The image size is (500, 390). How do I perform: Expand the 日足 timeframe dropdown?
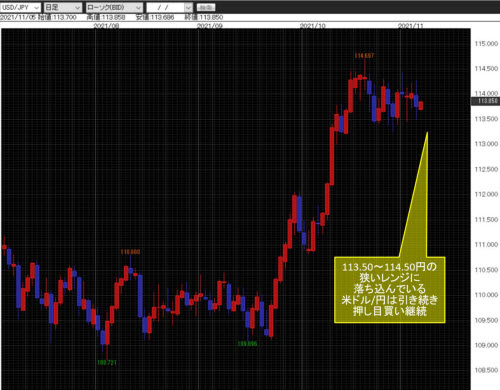[x=63, y=7]
